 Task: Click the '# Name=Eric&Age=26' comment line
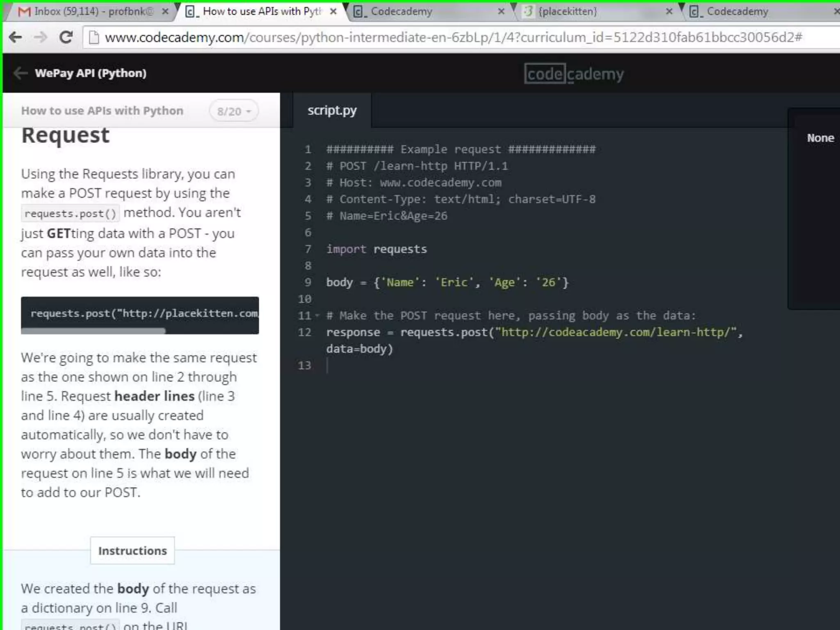tap(387, 216)
